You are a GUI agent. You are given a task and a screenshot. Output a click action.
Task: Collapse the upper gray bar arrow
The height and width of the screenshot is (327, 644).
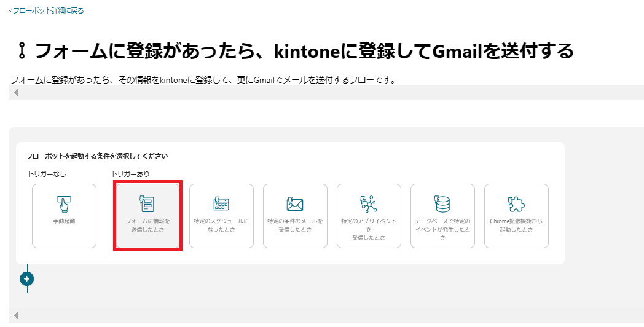[x=16, y=93]
